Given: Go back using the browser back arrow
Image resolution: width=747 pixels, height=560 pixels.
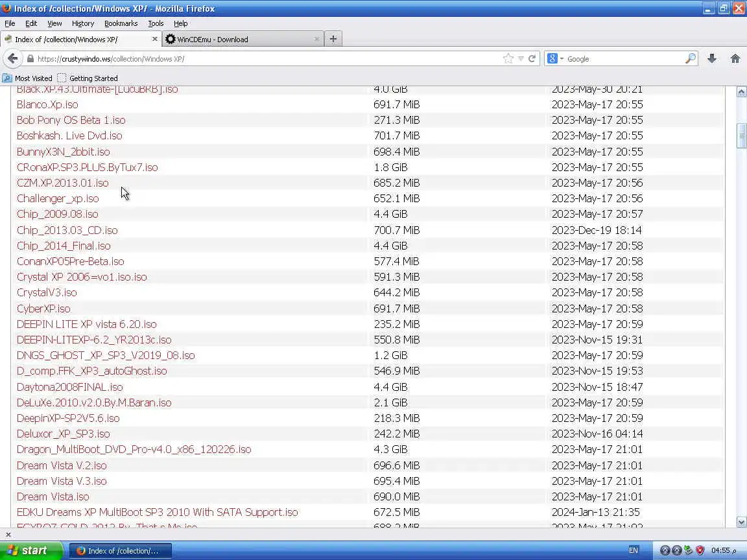Looking at the screenshot, I should [12, 58].
